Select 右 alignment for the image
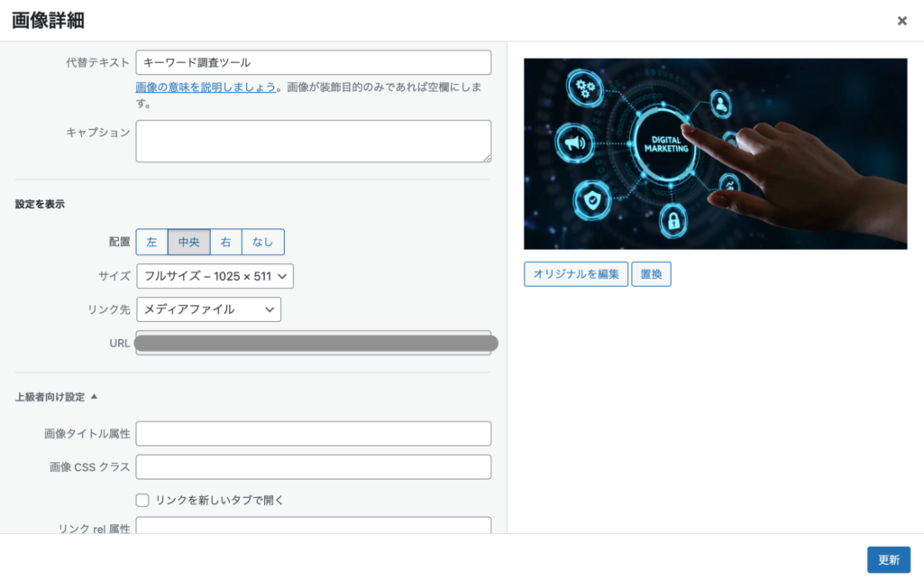 pos(224,242)
